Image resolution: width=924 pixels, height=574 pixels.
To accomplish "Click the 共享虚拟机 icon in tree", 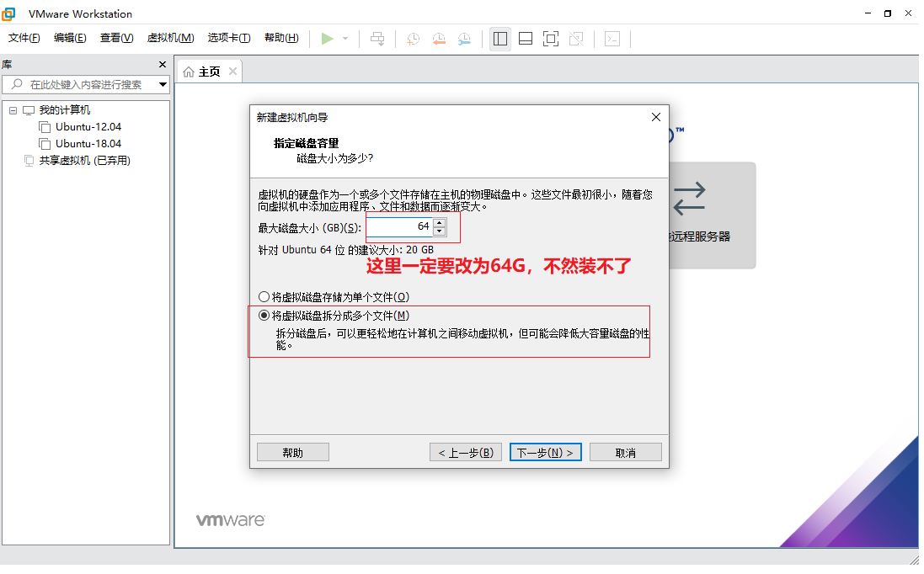I will click(29, 161).
